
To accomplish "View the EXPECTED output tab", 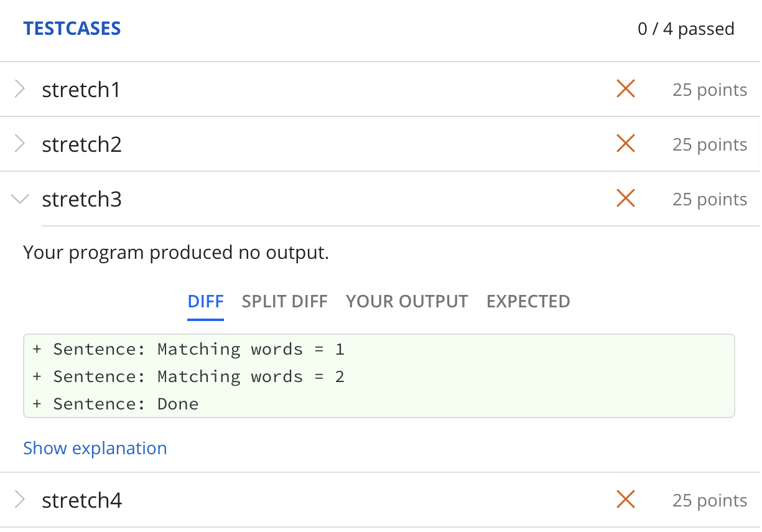I will pos(528,301).
